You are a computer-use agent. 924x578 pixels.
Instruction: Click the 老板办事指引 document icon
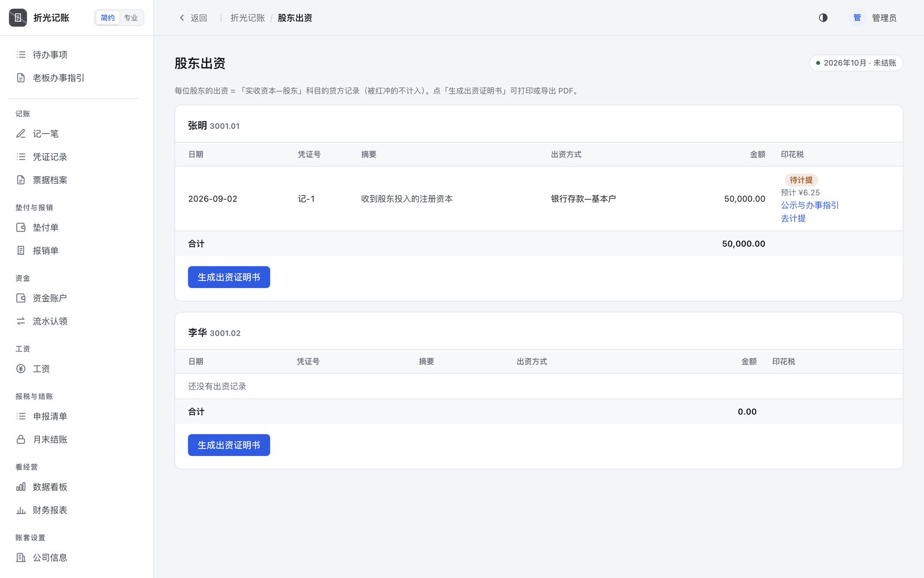[x=21, y=78]
